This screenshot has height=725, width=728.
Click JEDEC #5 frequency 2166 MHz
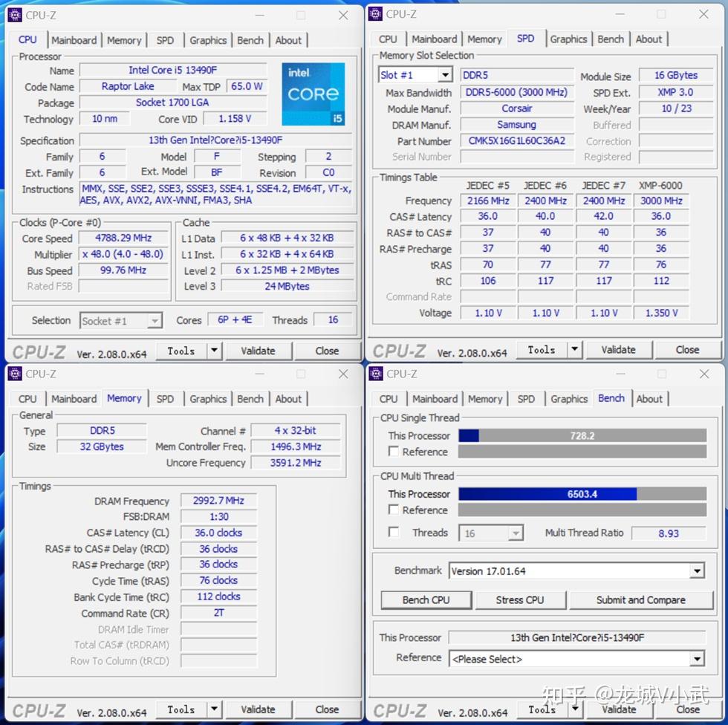(x=488, y=201)
